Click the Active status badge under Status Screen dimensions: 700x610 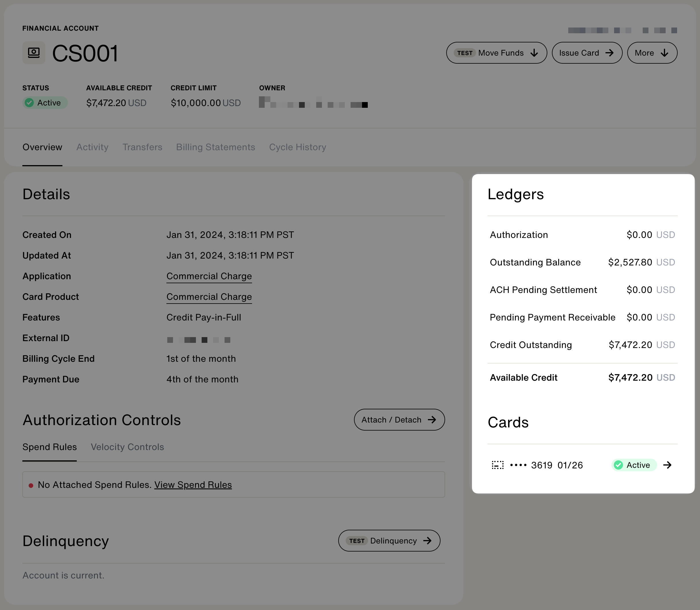[x=45, y=103]
